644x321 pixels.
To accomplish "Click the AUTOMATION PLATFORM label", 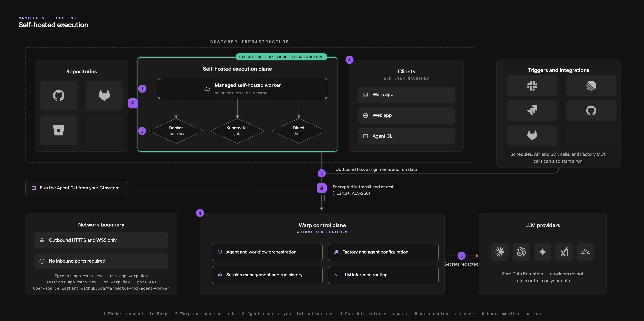I will pyautogui.click(x=322, y=232).
